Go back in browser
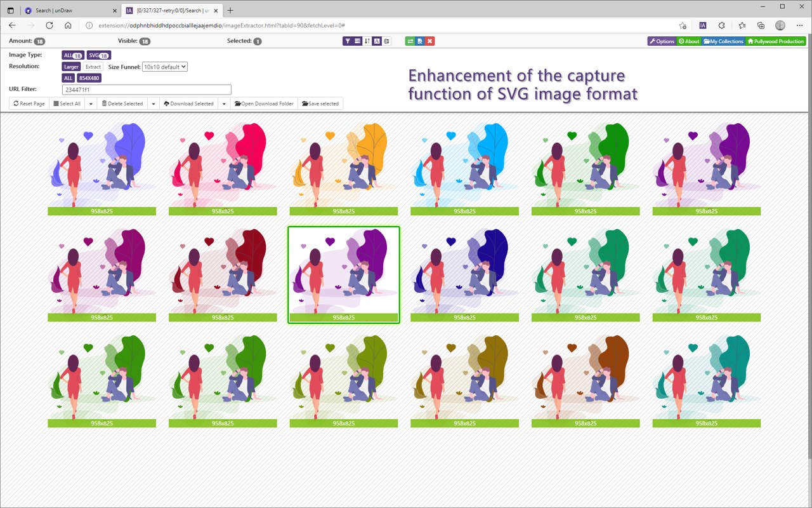The image size is (812, 508). click(x=12, y=25)
